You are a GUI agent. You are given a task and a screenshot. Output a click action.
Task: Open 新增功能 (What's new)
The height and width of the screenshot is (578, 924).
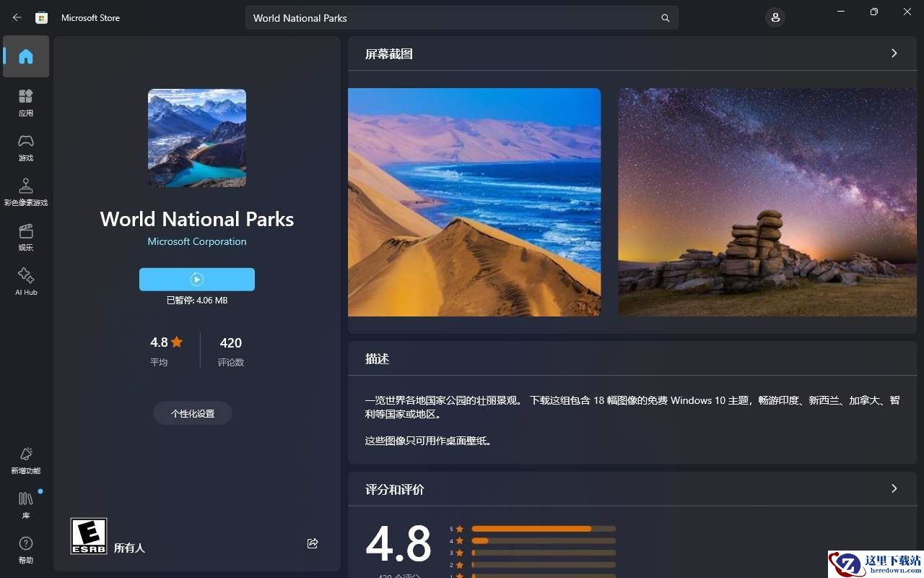(x=26, y=460)
